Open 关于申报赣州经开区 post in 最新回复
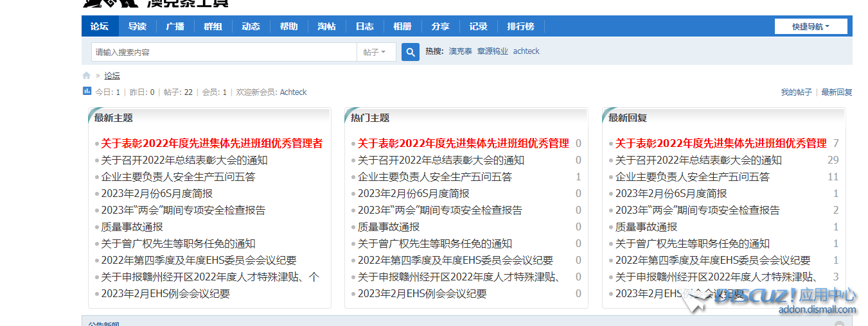 (716, 277)
